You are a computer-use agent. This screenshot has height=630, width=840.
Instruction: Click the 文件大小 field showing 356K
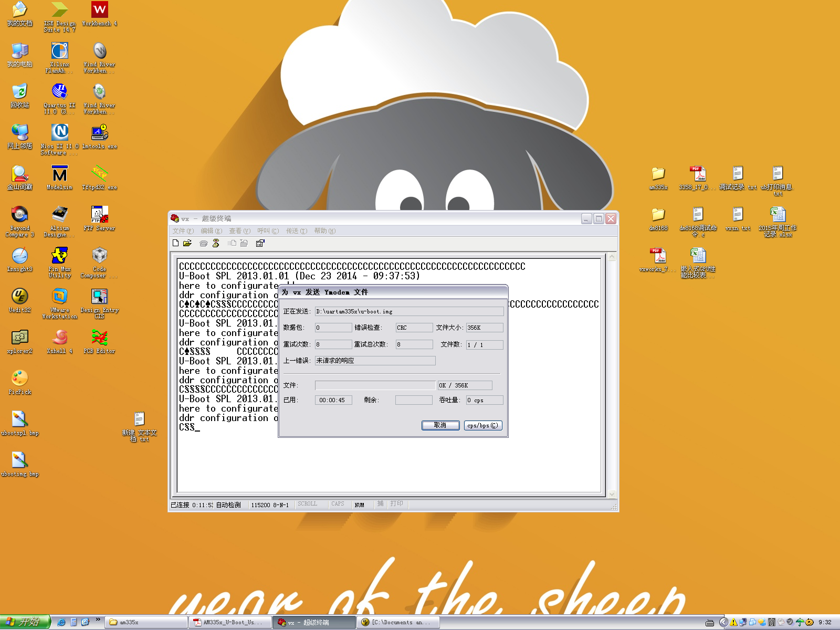(485, 328)
